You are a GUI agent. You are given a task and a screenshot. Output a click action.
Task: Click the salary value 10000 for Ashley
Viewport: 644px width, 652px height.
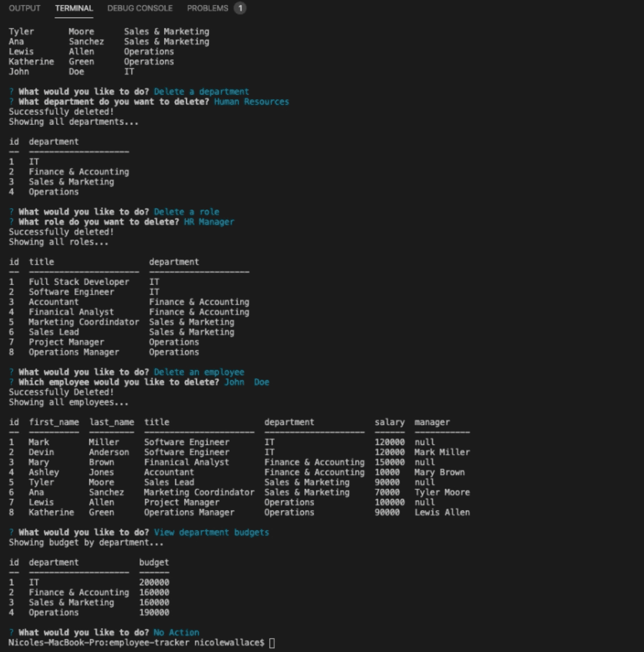pyautogui.click(x=387, y=472)
